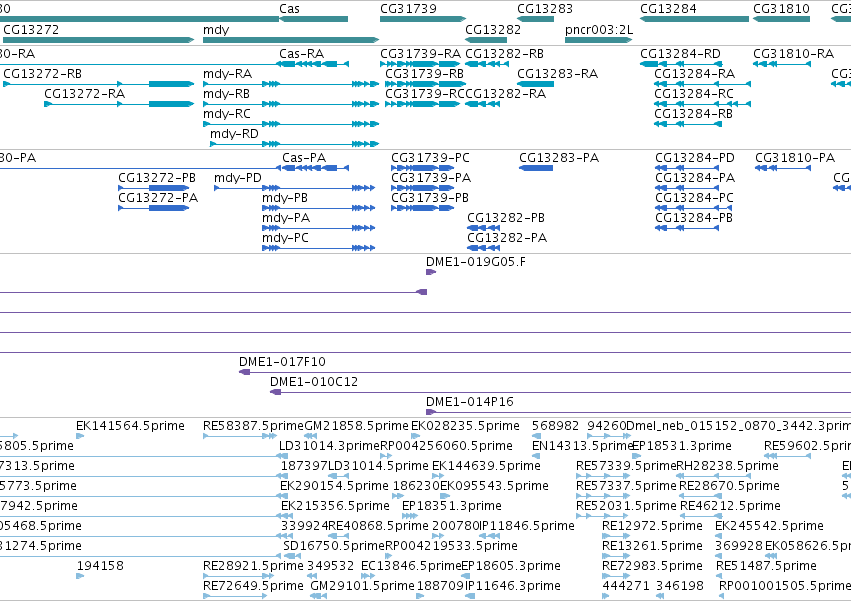Image resolution: width=851 pixels, height=601 pixels.
Task: Click EST label RE58387.5prime
Action: point(253,426)
